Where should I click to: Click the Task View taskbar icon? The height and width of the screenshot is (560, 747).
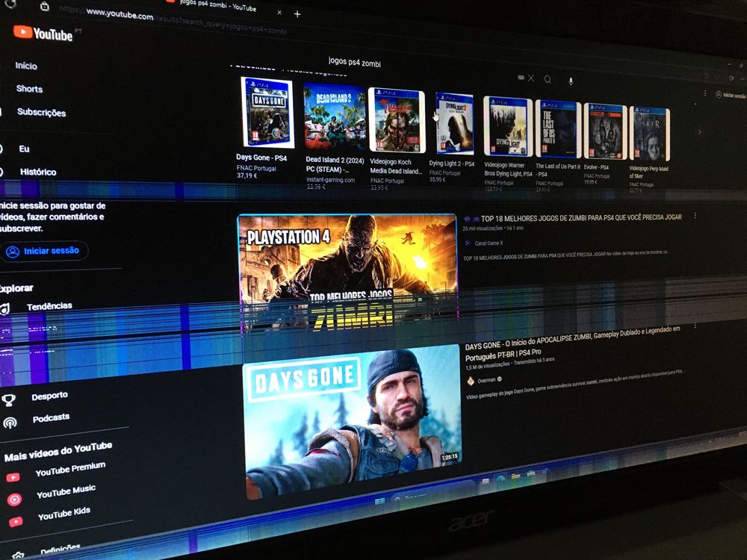(485, 482)
